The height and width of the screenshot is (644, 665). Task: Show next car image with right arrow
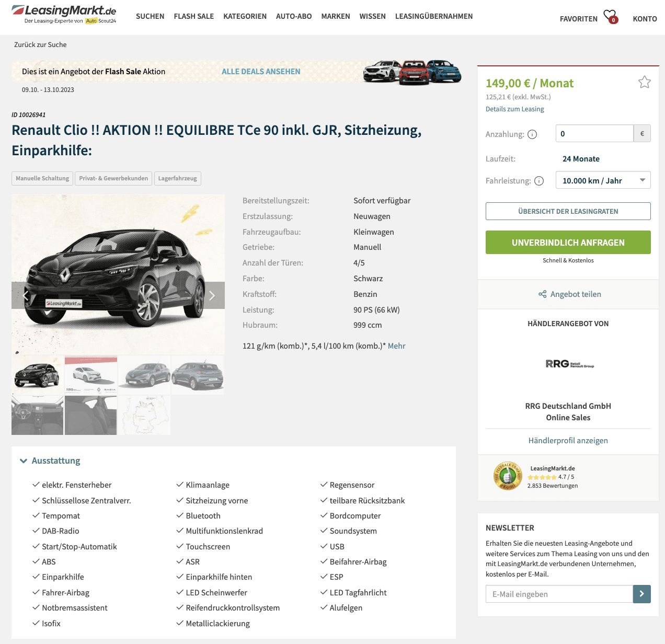click(212, 295)
